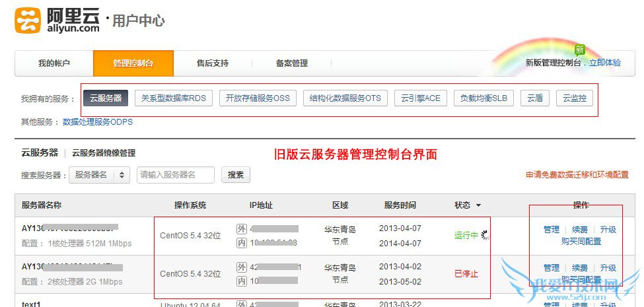Select the 关系型数据库RDS service
644x307 pixels.
(174, 98)
